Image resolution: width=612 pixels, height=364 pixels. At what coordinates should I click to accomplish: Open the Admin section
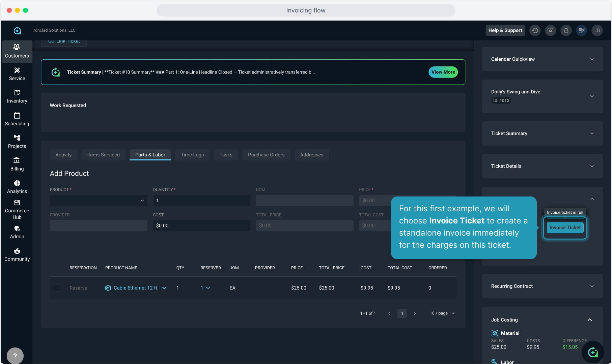pyautogui.click(x=17, y=232)
